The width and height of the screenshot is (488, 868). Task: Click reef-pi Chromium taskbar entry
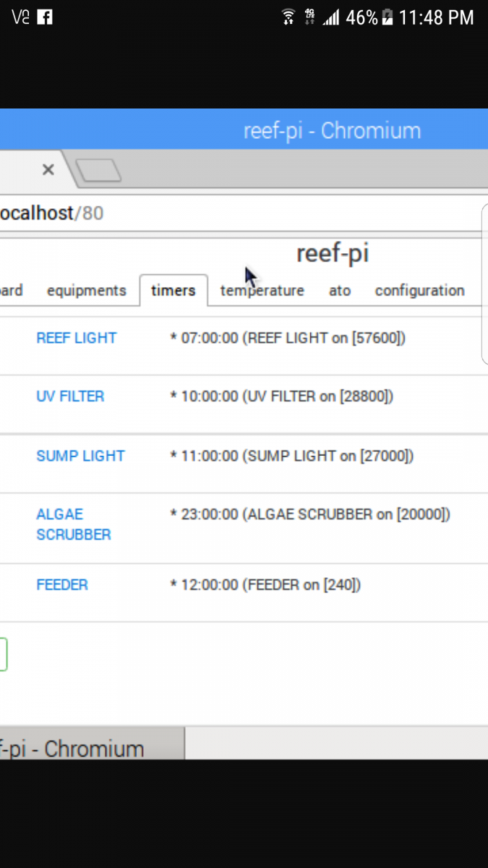coord(80,748)
